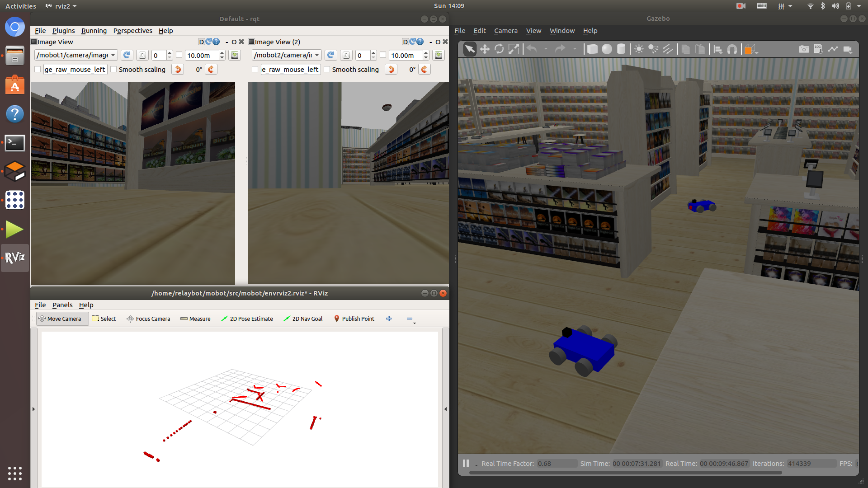This screenshot has height=488, width=868.
Task: Pause the Gazebo simulation
Action: pos(466,463)
